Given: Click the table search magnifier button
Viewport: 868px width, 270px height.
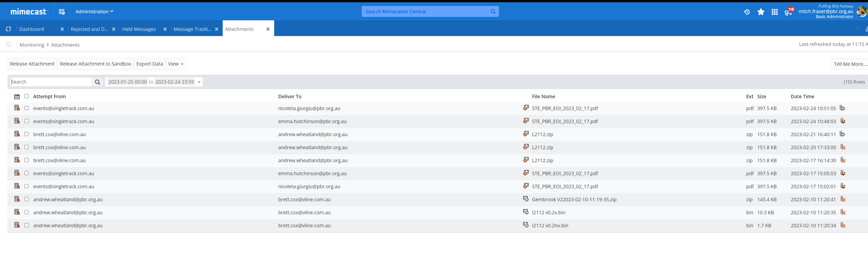Looking at the screenshot, I should pyautogui.click(x=97, y=82).
